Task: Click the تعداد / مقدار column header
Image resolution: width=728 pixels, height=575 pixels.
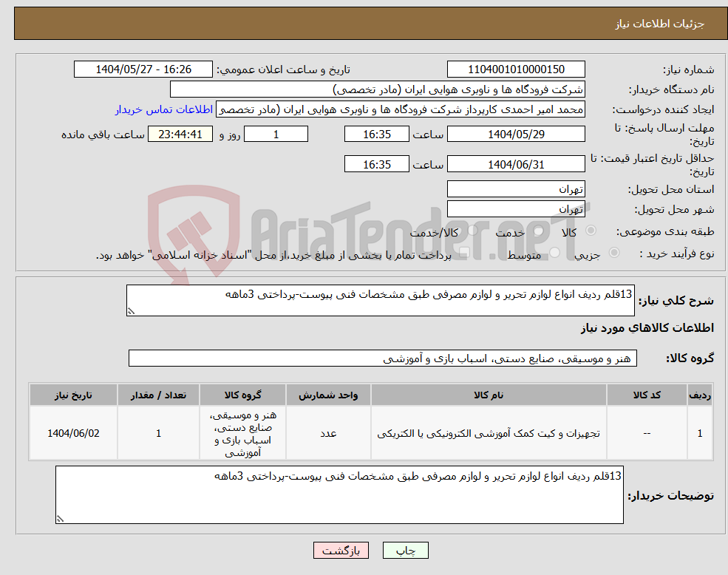Action: 158,395
